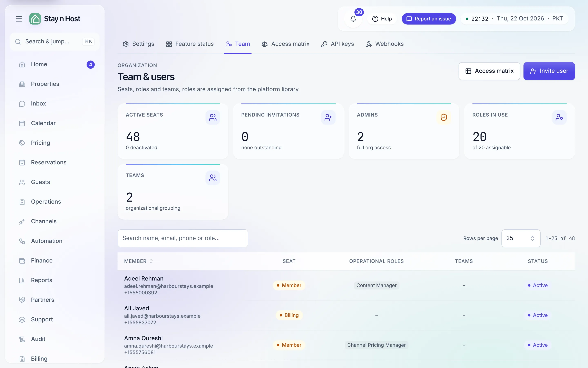The width and height of the screenshot is (588, 368).
Task: Open notifications bell with 30 badge
Action: click(x=353, y=19)
